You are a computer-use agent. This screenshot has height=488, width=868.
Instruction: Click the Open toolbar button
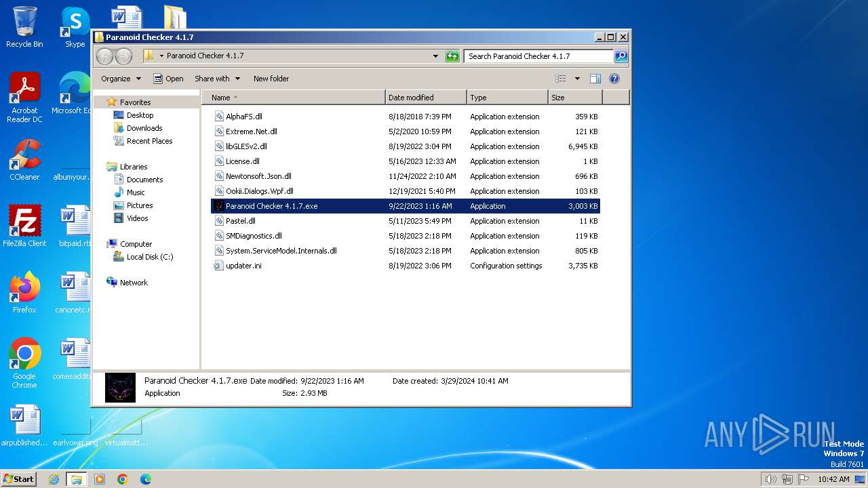[168, 79]
